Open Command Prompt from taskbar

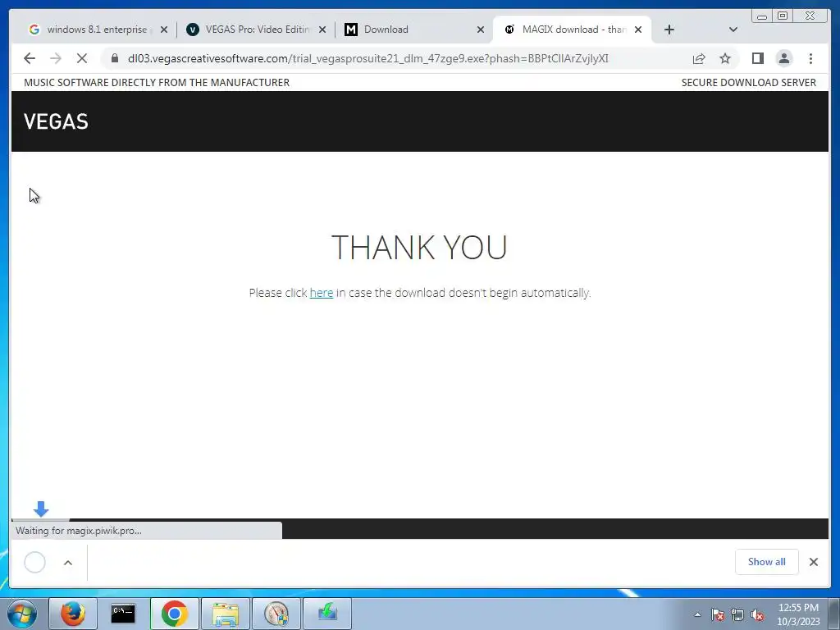click(x=123, y=614)
